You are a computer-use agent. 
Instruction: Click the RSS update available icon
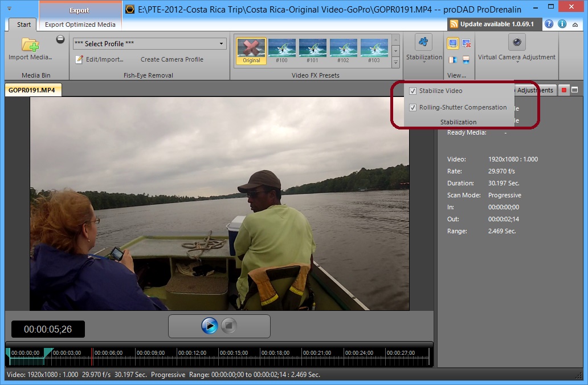tap(454, 24)
